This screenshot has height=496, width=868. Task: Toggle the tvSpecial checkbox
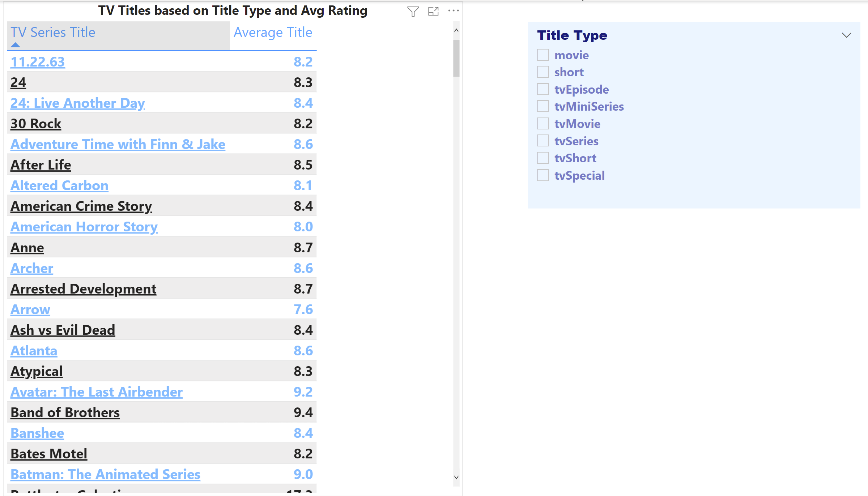(543, 175)
